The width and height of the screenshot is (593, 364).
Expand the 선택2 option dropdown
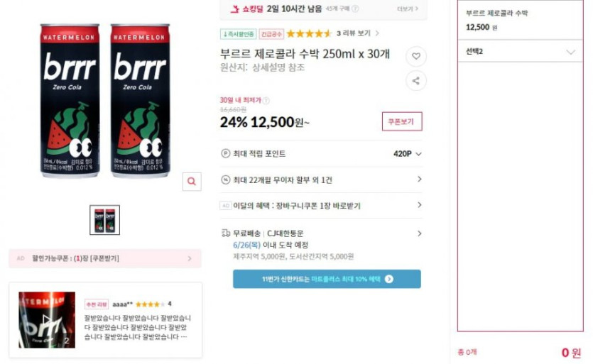(521, 52)
